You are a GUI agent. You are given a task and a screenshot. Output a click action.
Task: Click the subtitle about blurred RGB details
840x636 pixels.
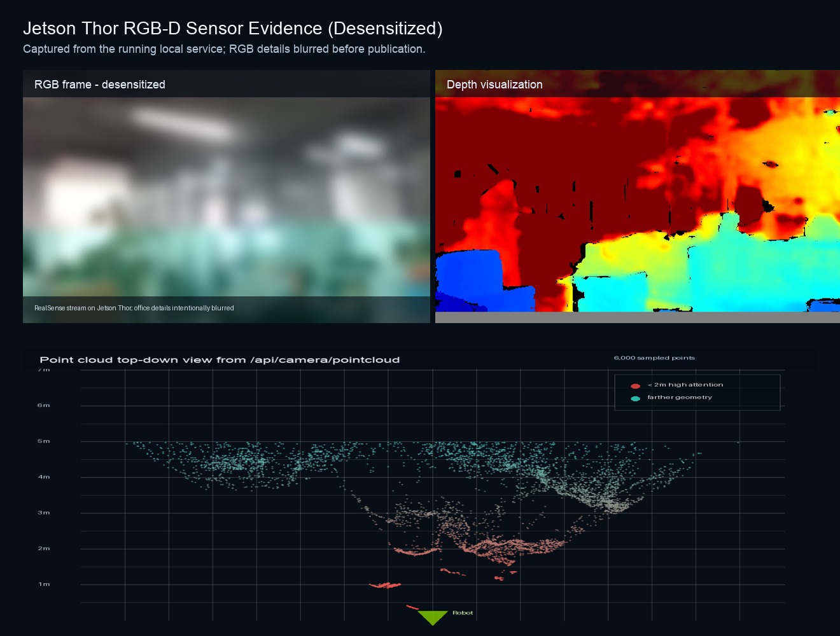224,49
